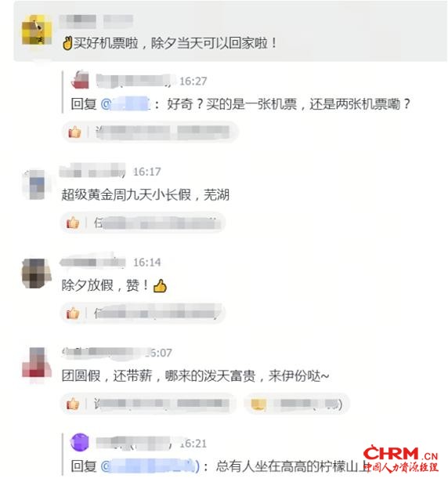Click the 16:14 timestamp
448x482 pixels.
coord(147,263)
